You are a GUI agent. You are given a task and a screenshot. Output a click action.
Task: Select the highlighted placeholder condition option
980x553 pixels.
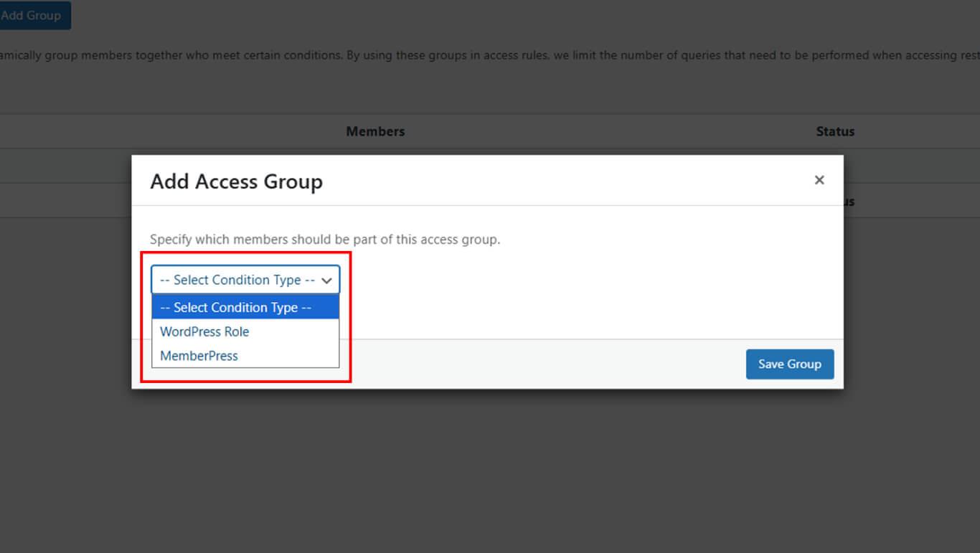click(235, 308)
